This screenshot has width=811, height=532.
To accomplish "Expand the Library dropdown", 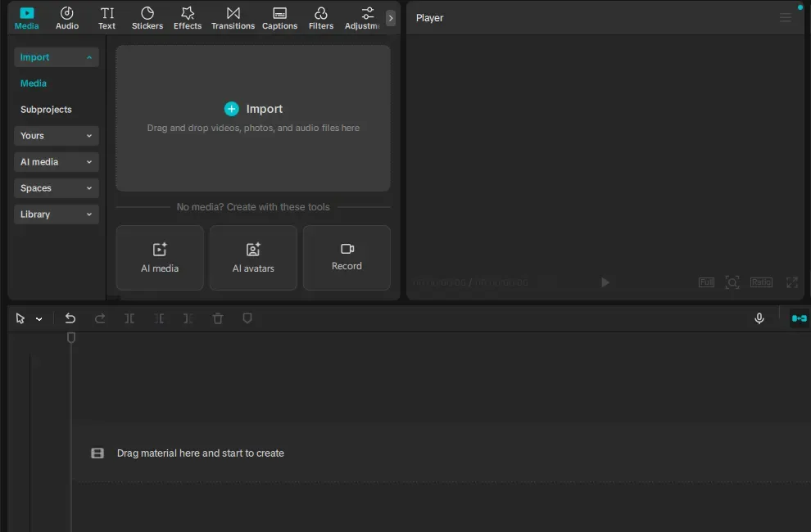I will click(x=57, y=214).
